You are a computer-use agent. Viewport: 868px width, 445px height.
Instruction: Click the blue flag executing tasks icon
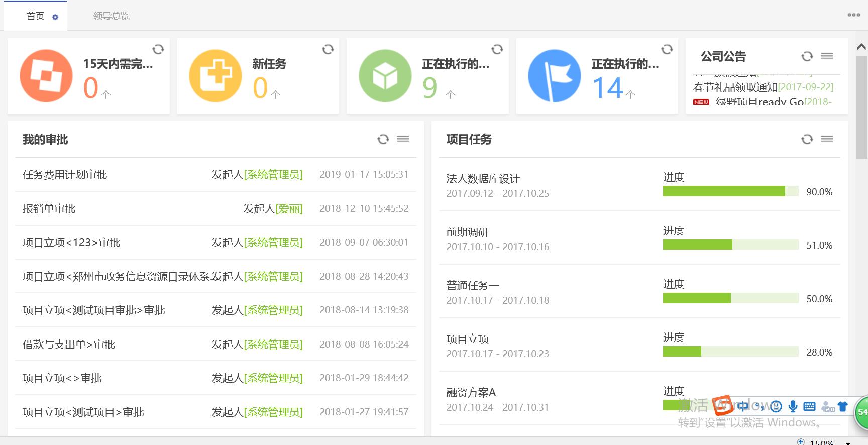point(555,76)
